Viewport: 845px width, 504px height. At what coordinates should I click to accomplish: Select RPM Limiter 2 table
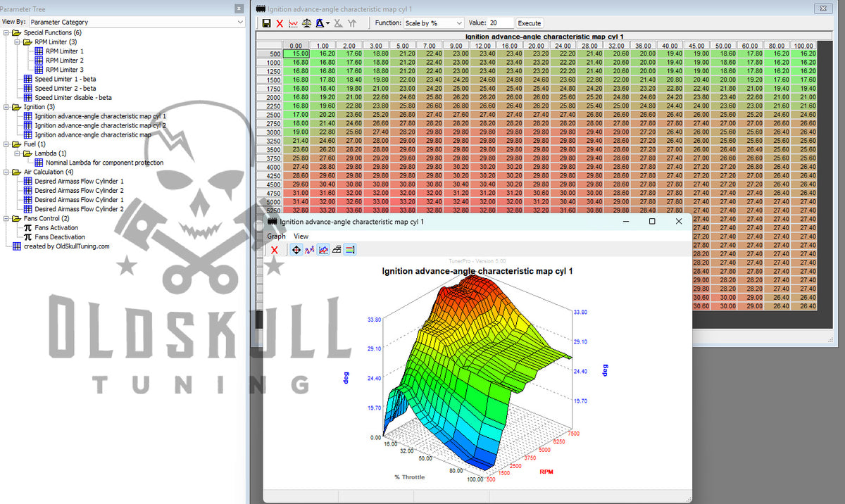click(x=64, y=61)
